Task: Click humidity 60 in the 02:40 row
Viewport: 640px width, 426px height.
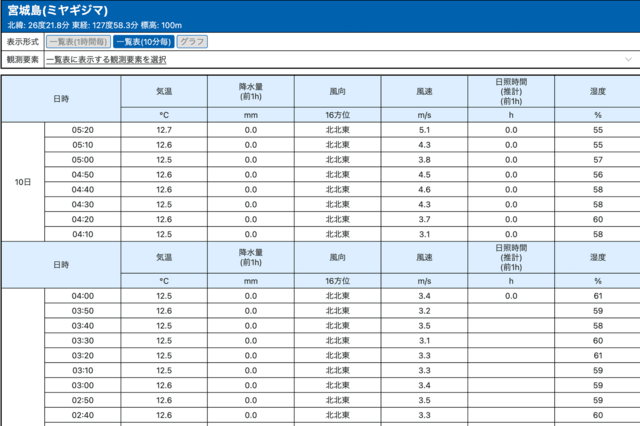Action: 598,415
